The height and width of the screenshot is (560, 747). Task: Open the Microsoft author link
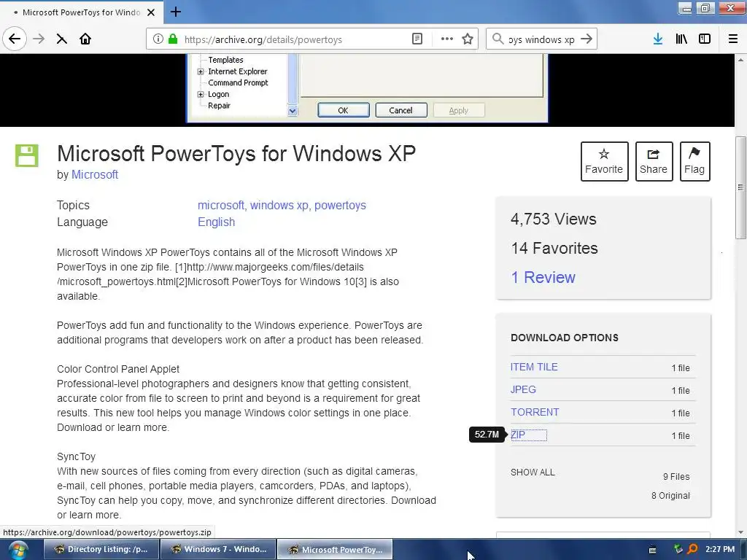[95, 175]
